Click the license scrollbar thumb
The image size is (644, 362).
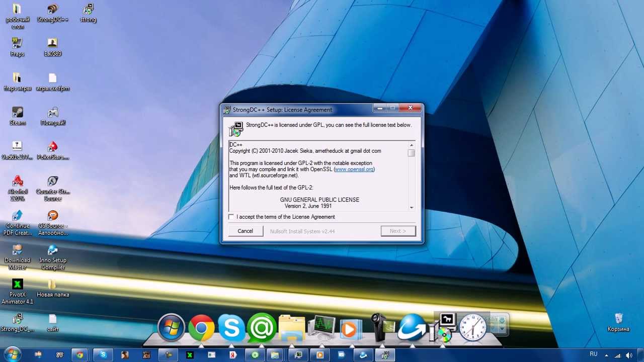pos(412,153)
